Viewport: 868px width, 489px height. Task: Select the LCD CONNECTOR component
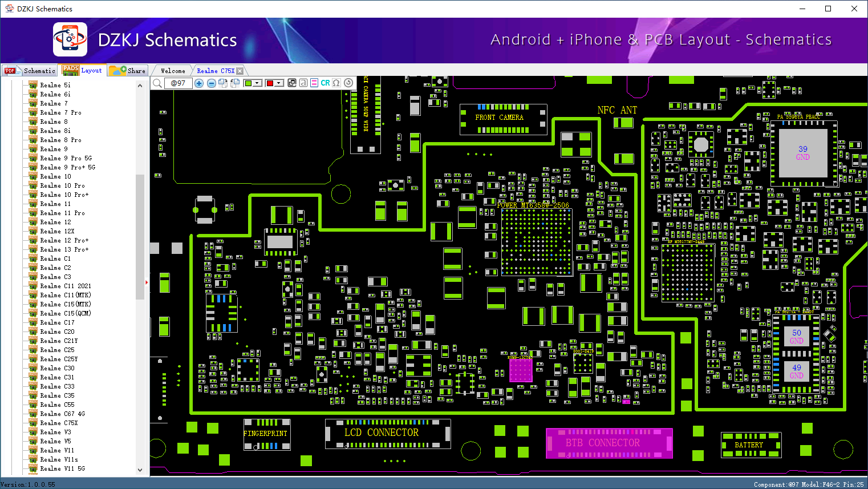pyautogui.click(x=388, y=434)
